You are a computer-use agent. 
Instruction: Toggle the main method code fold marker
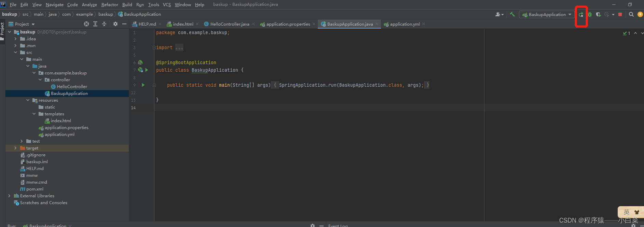pos(154,85)
